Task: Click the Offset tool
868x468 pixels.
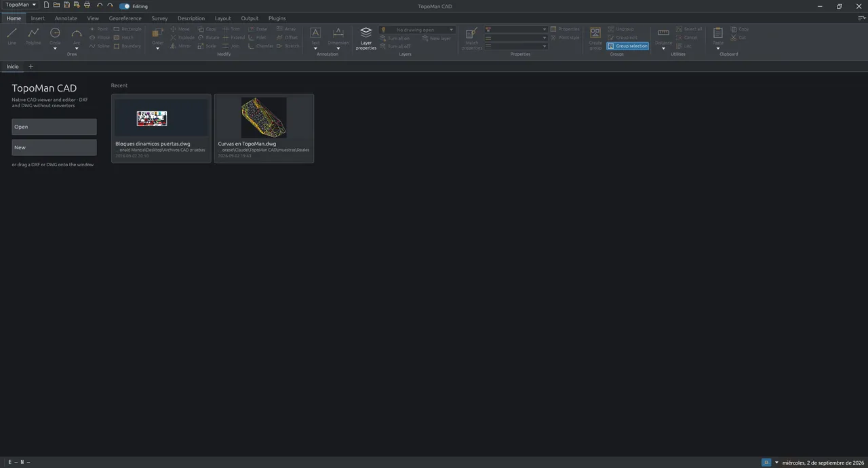Action: click(288, 37)
